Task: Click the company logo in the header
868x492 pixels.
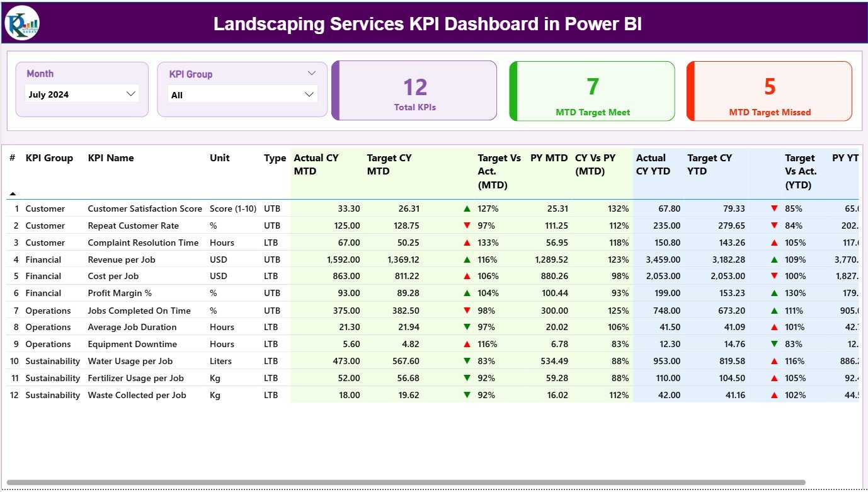Action: pyautogui.click(x=21, y=24)
